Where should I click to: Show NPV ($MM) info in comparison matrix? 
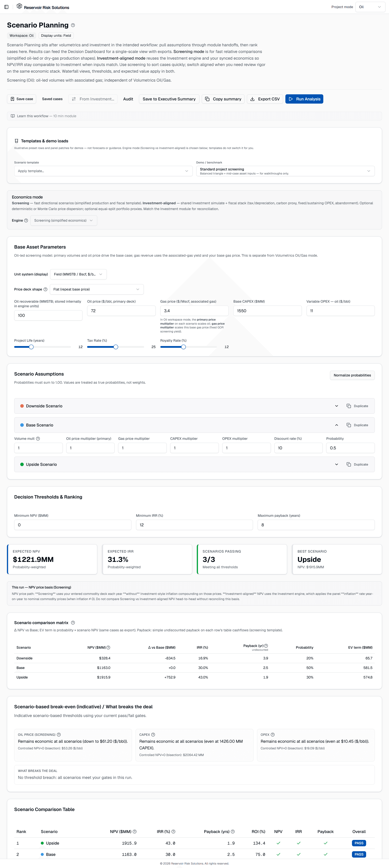pos(108,648)
